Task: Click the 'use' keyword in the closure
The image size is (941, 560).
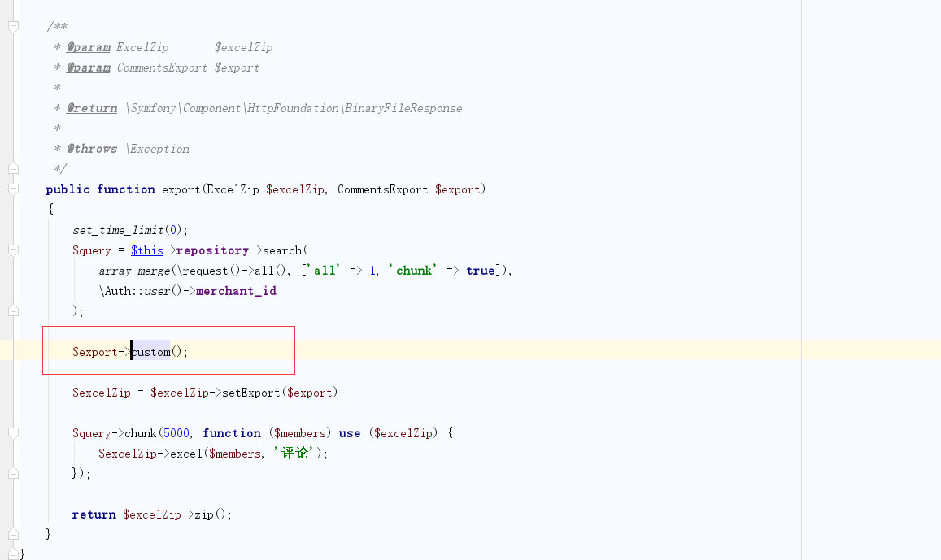Action: pos(349,433)
